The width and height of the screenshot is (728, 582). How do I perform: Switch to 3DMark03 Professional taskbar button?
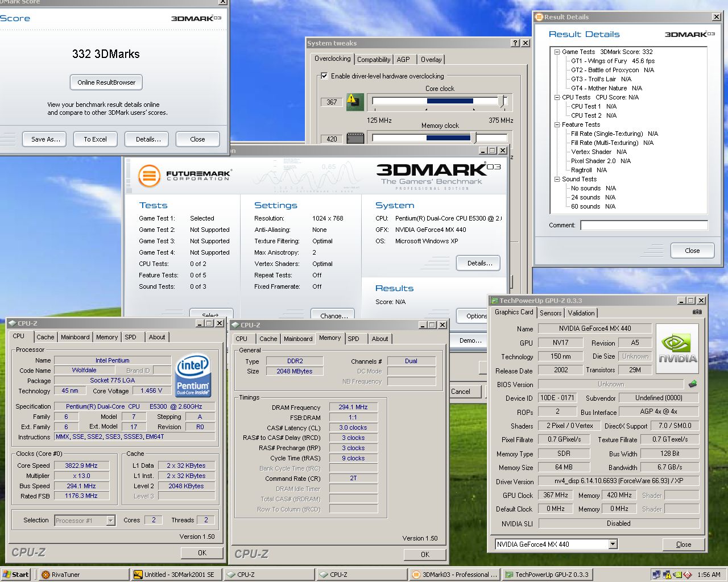coord(454,575)
